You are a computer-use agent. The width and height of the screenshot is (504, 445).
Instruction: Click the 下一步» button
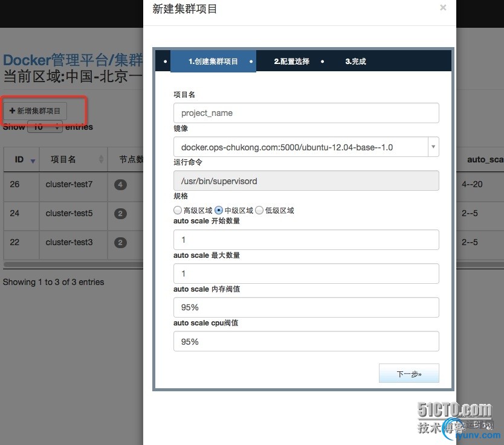(x=409, y=373)
